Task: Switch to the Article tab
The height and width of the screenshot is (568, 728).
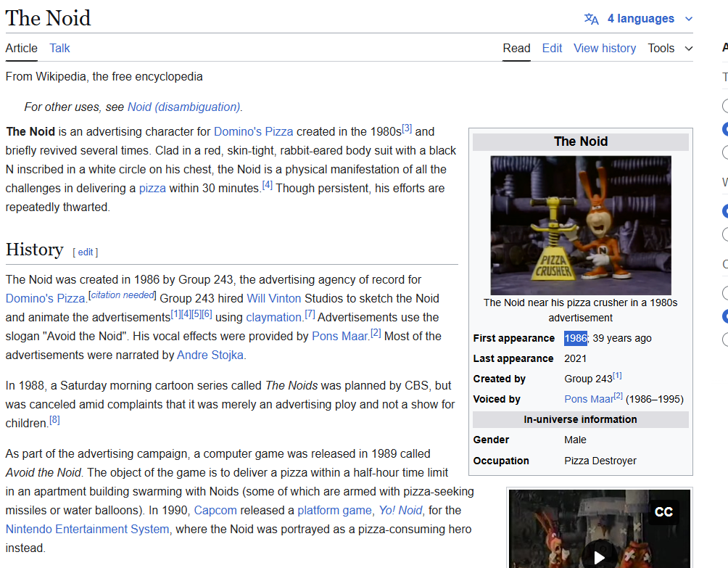Action: point(21,49)
